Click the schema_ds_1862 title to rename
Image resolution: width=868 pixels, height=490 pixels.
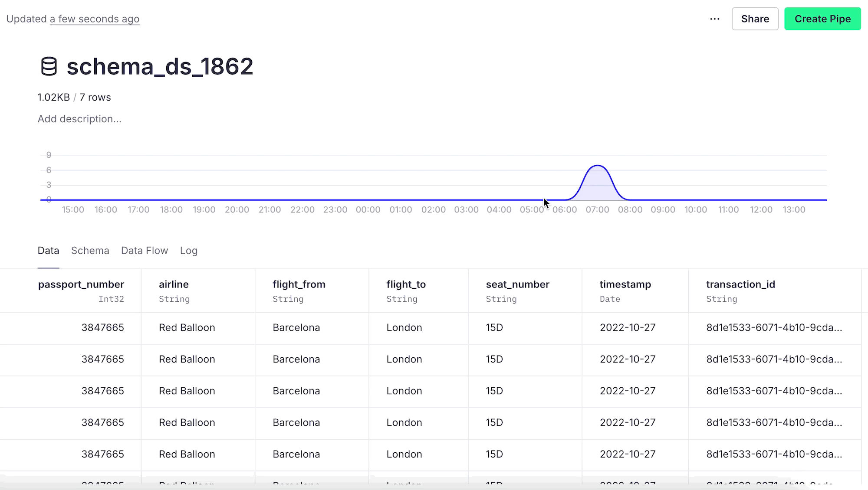(160, 66)
